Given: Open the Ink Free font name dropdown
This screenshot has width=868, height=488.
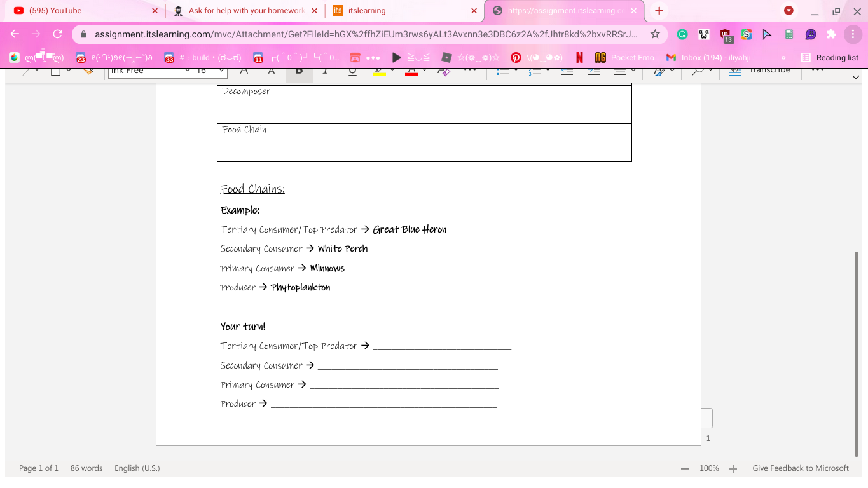Looking at the screenshot, I should (x=150, y=71).
